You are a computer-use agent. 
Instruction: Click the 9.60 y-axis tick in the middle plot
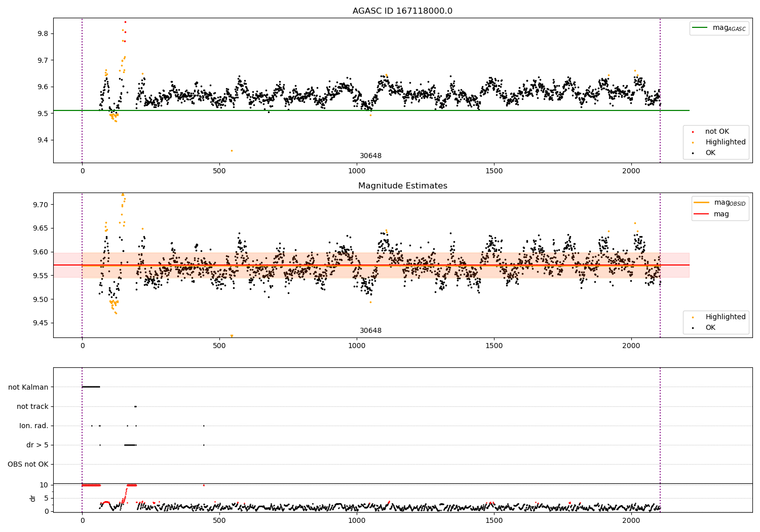coord(40,252)
